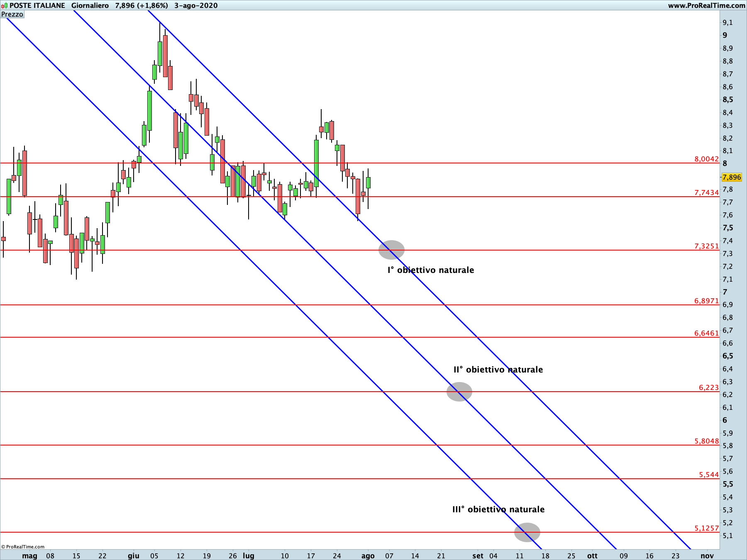The height and width of the screenshot is (560, 747).
Task: Click the bold 7,5 price axis label
Action: coord(728,228)
